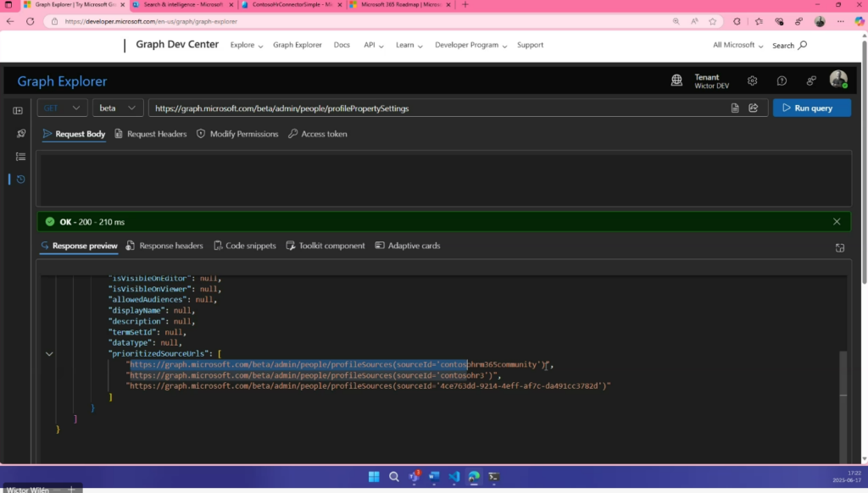Screen dimensions: 868x493
Task: Click the request URL input field
Action: pyautogui.click(x=437, y=108)
